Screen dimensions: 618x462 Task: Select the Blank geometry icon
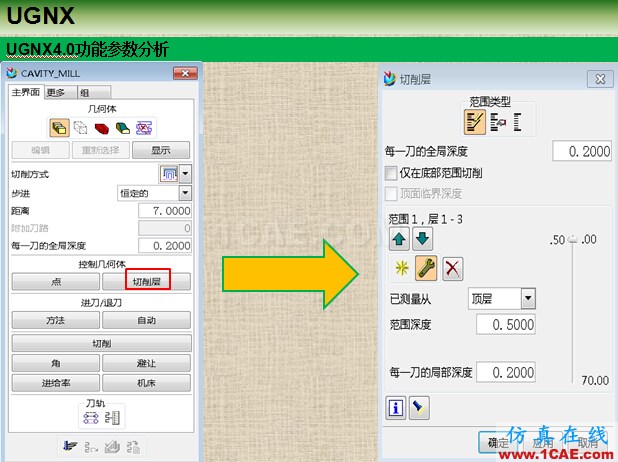[x=80, y=128]
